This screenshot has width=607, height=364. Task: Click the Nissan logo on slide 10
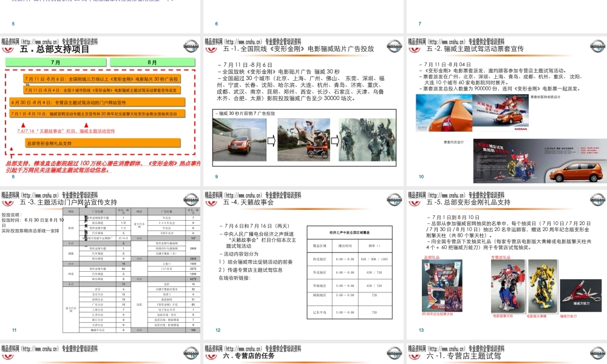pyautogui.click(x=598, y=46)
